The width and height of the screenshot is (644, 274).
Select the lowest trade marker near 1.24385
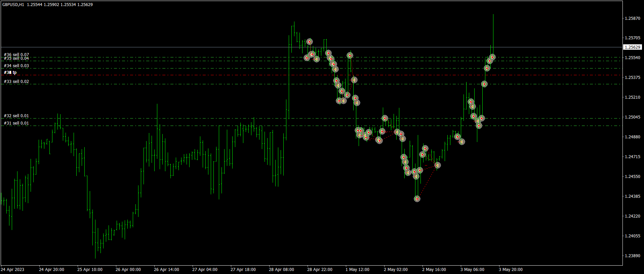click(417, 199)
